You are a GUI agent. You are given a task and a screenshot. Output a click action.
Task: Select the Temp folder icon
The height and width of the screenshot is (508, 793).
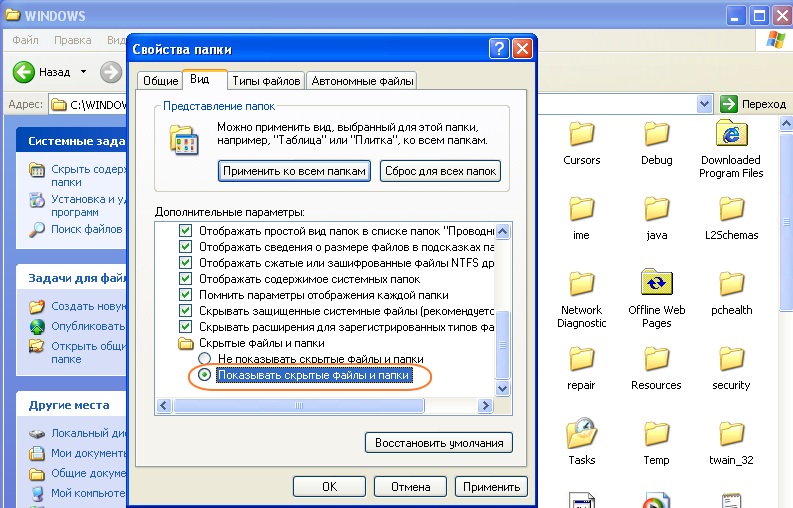[x=656, y=433]
